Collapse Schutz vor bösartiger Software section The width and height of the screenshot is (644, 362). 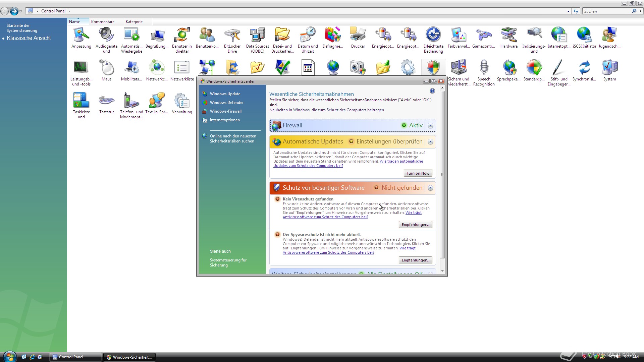pyautogui.click(x=430, y=188)
